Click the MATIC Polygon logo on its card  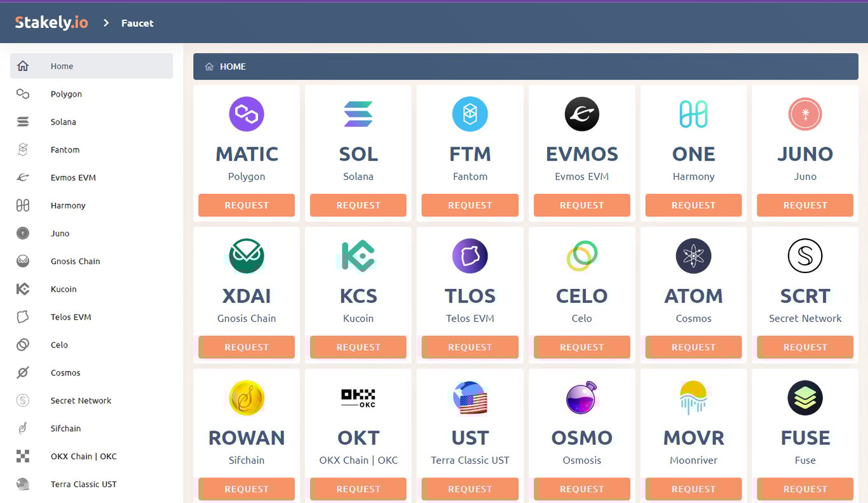pos(247,114)
